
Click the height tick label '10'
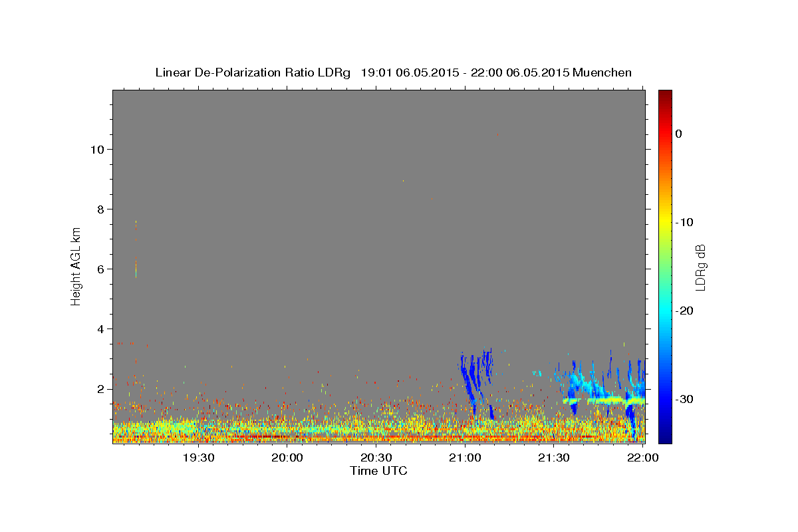(x=97, y=149)
